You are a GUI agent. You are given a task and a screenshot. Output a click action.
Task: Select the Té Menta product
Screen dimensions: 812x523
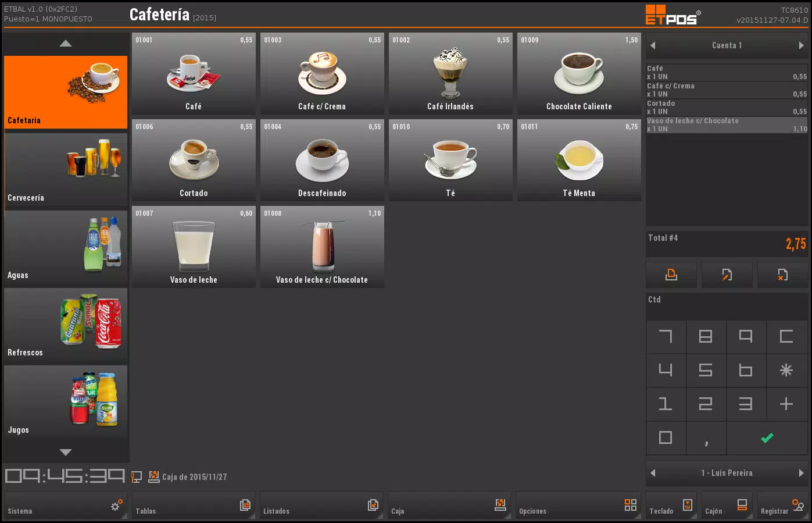(579, 160)
